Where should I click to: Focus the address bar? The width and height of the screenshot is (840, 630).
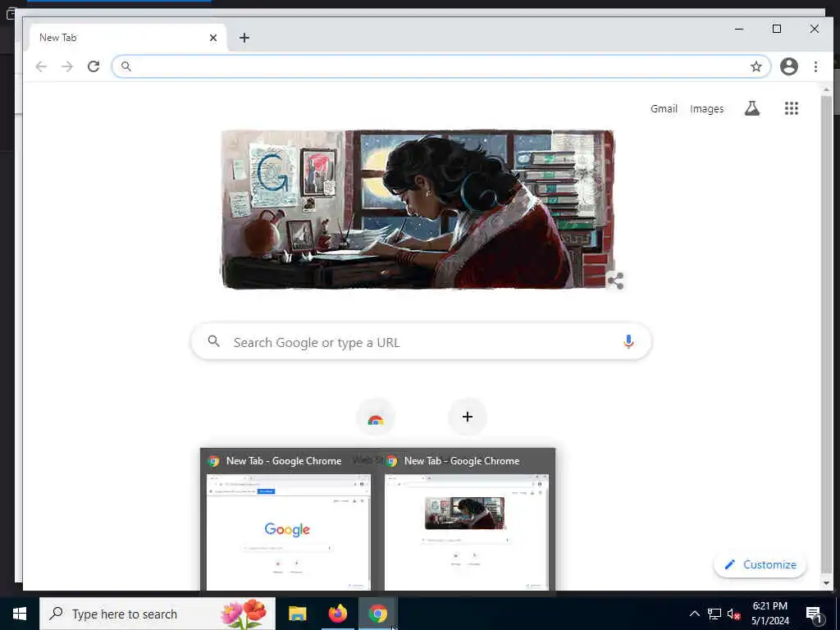coord(441,66)
